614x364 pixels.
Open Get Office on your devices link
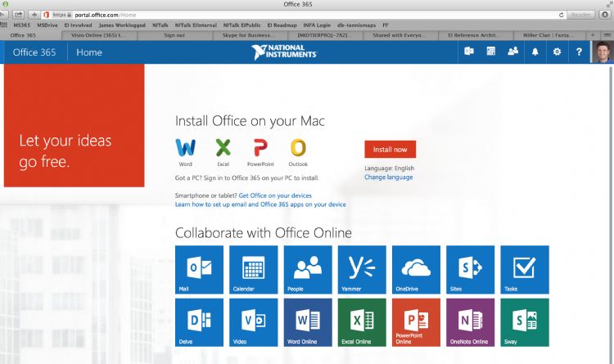(x=275, y=195)
